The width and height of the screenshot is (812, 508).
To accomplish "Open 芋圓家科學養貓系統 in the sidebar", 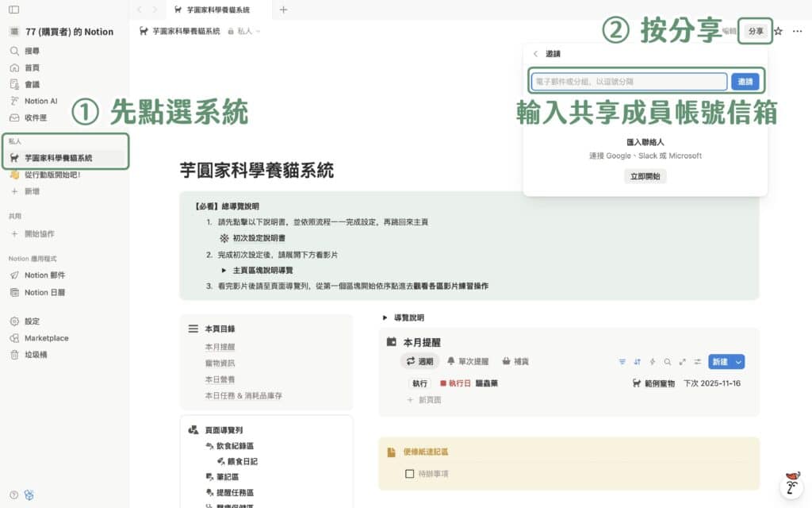I will point(58,158).
